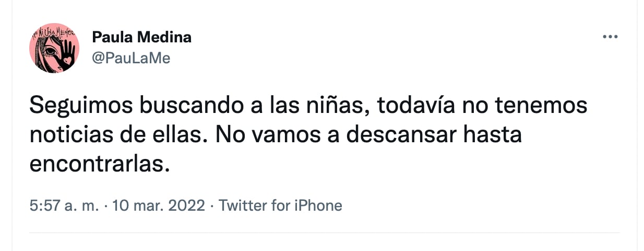Screen dimensions: 644x251
Task: Click the pink heart on the avatar's hand
Action: click(x=67, y=61)
